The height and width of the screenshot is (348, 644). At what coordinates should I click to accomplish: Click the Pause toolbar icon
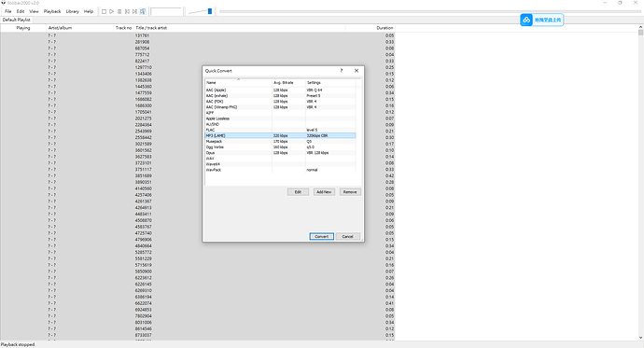tap(119, 11)
